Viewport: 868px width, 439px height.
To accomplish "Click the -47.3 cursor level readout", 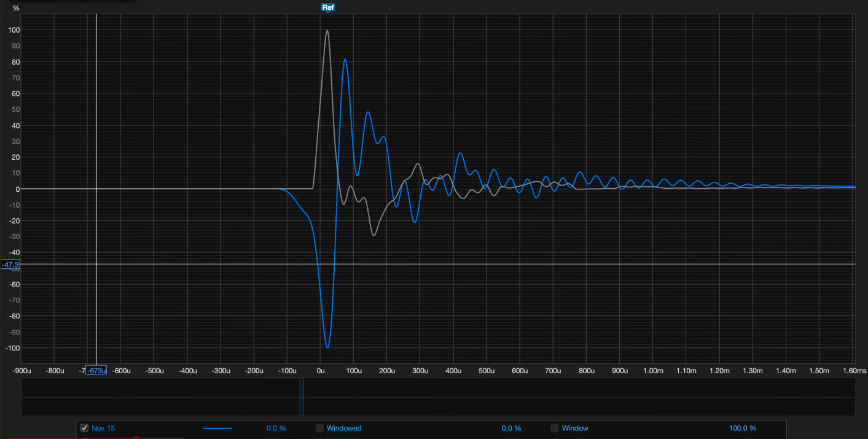I will [x=10, y=264].
